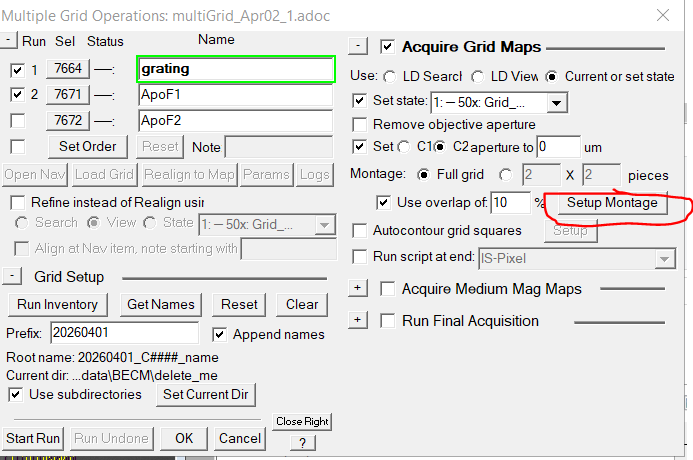This screenshot has width=693, height=460.
Task: Enable Autocontour grid squares checkbox
Action: tap(360, 231)
